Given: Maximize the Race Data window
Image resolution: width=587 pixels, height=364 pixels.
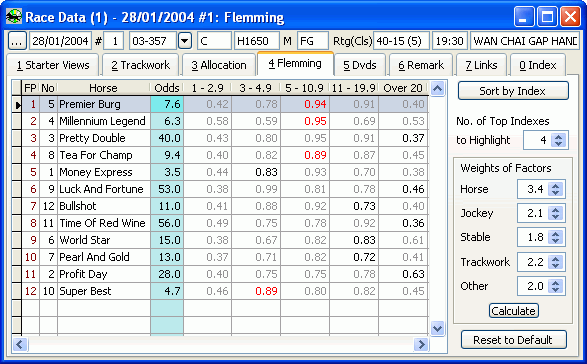Looking at the screenshot, I should point(547,17).
